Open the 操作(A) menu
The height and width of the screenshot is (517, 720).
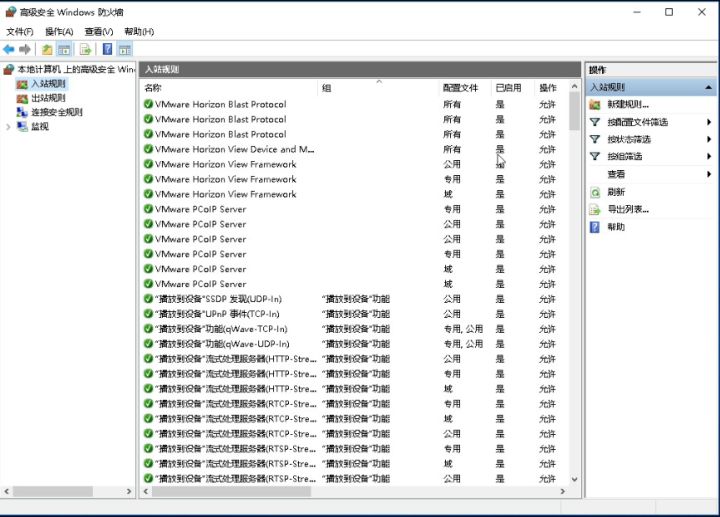point(59,32)
